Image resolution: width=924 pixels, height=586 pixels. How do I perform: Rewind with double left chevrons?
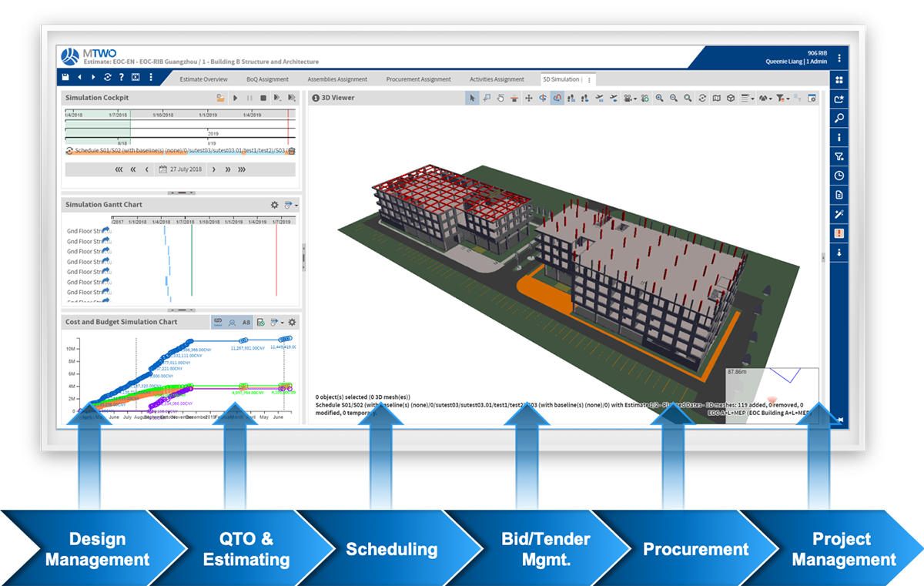pyautogui.click(x=133, y=169)
